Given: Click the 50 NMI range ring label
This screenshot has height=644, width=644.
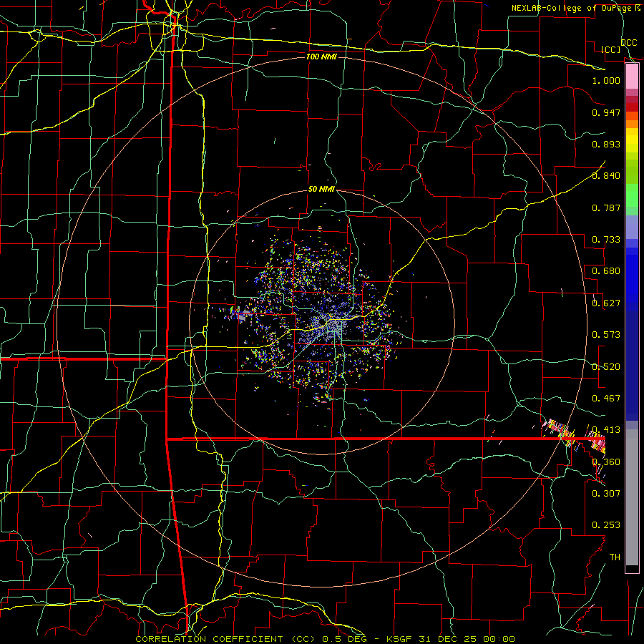Looking at the screenshot, I should 321,190.
